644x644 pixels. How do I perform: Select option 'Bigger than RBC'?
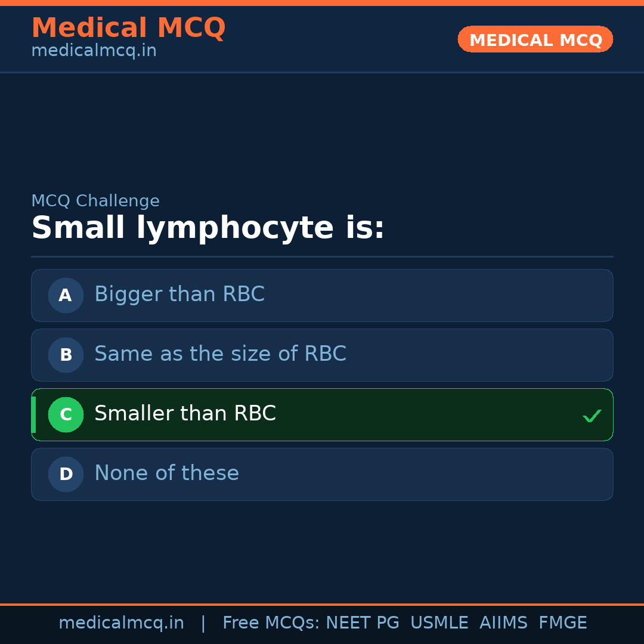[x=179, y=295]
